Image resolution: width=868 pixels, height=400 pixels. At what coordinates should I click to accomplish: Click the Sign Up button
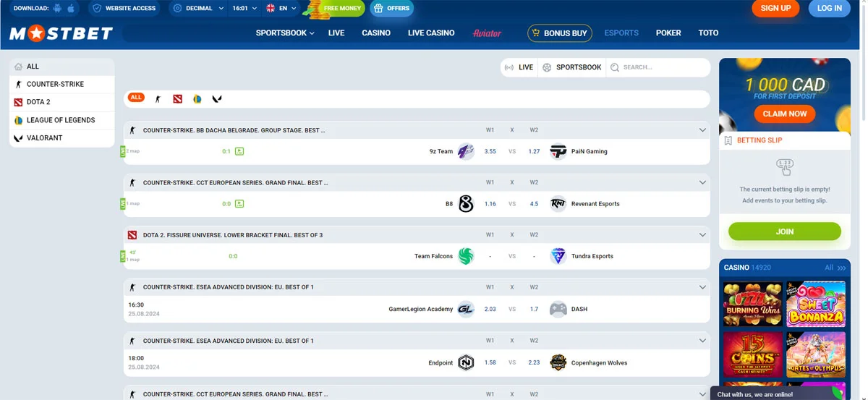coord(775,9)
